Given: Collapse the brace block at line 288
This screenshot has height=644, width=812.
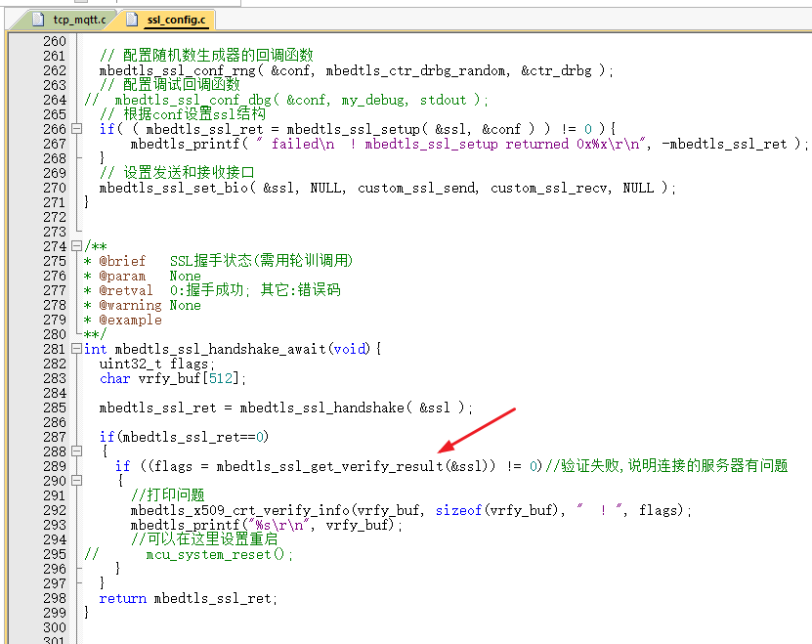Looking at the screenshot, I should click(76, 451).
